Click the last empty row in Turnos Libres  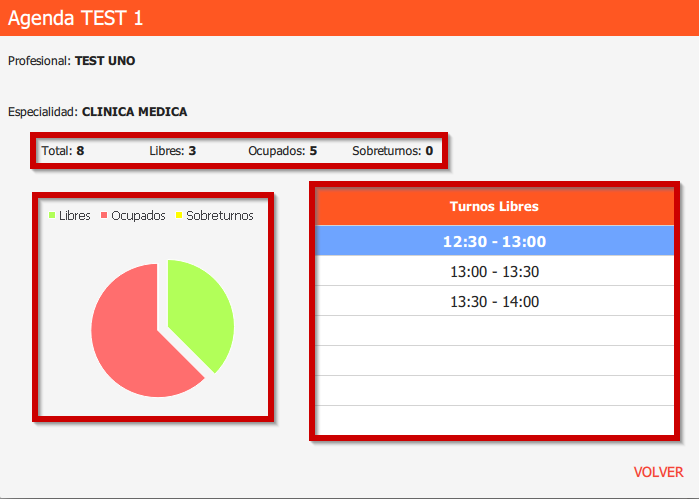(494, 420)
